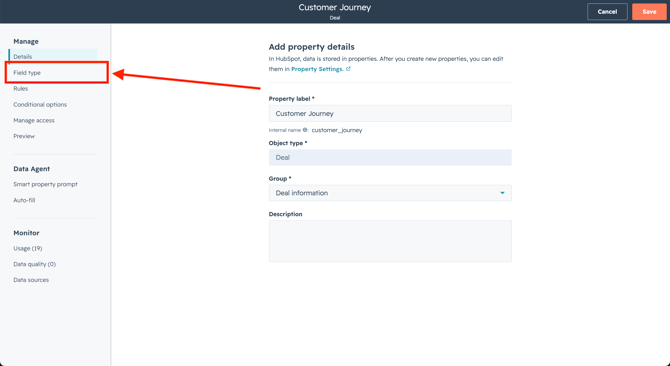Click the Cancel button
Viewport: 670px width, 366px height.
[x=607, y=12]
